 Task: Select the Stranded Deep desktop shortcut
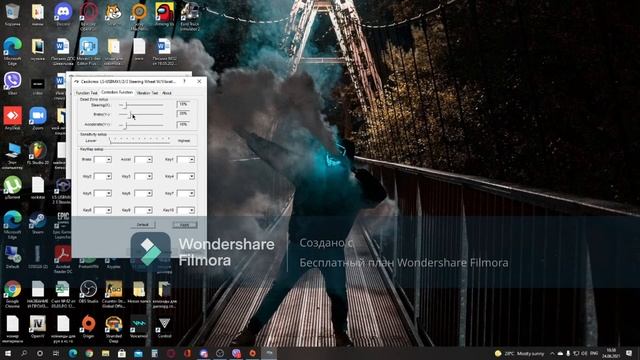114,329
